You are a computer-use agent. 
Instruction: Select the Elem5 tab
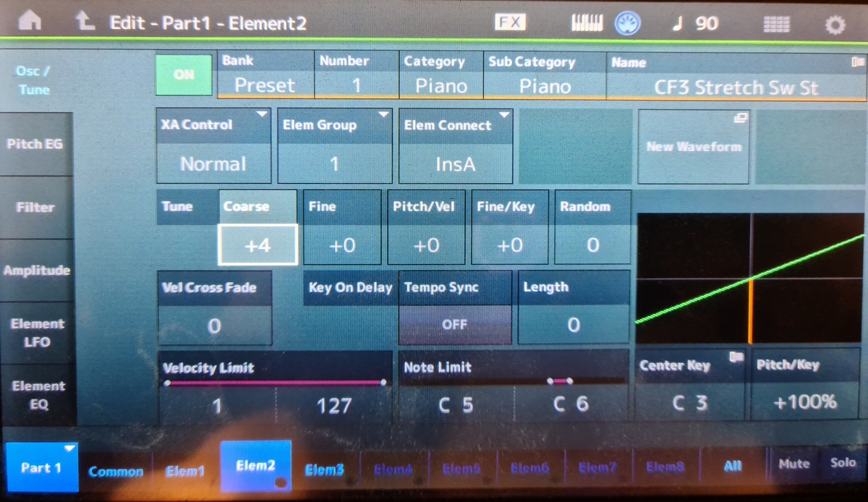pos(461,469)
